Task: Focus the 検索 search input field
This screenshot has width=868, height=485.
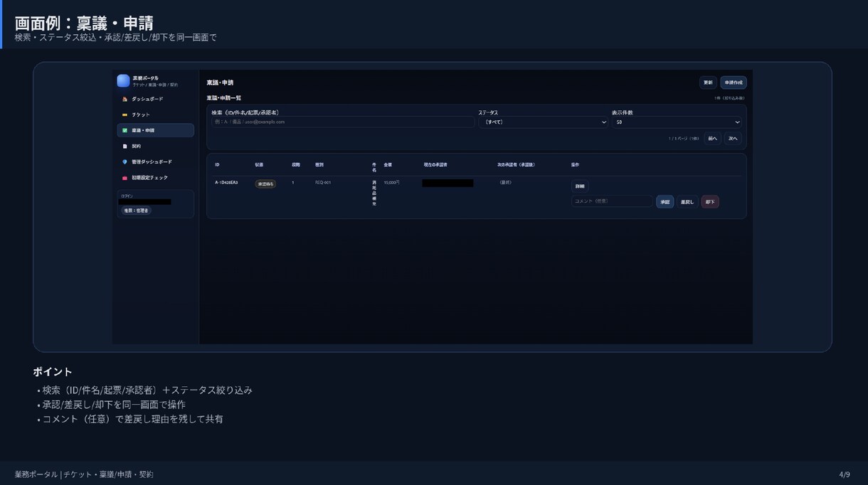Action: tap(343, 122)
